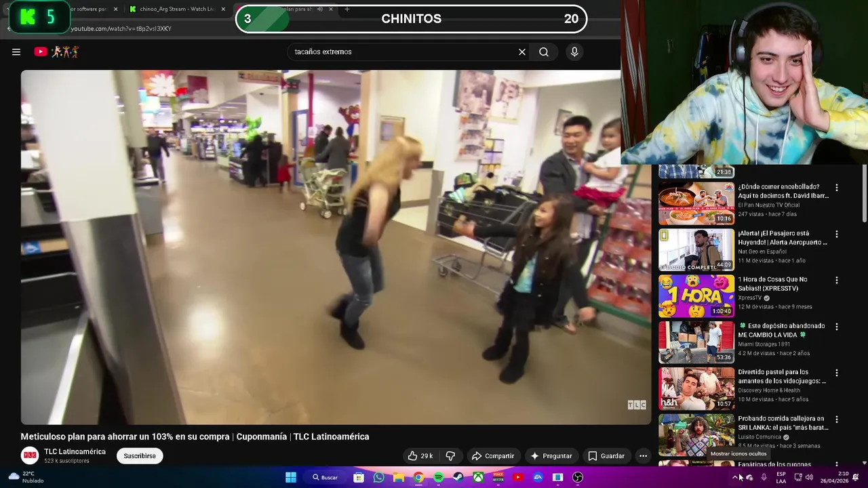Click the taskbar Buscar search box
This screenshot has width=868, height=488.
[x=325, y=477]
